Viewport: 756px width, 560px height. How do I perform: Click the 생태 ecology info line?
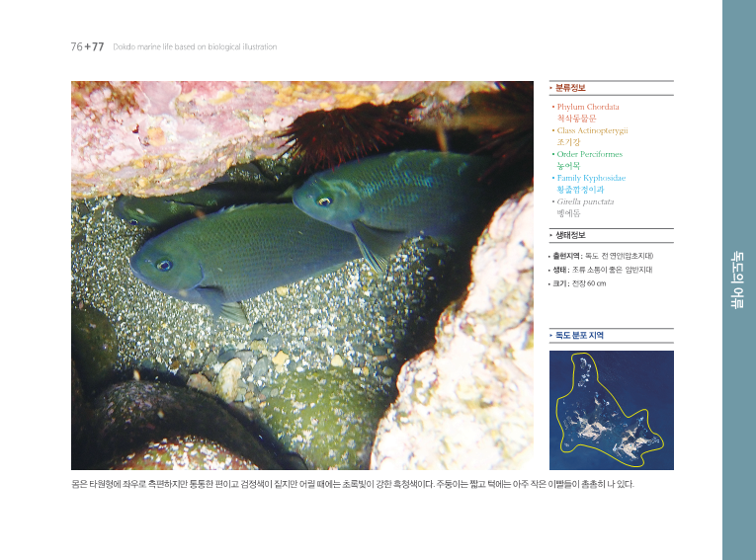(x=600, y=270)
